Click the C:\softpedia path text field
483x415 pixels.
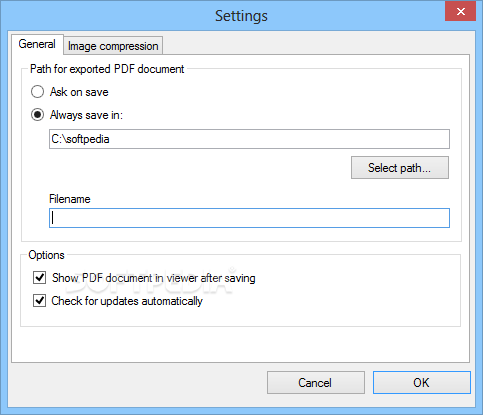point(249,139)
